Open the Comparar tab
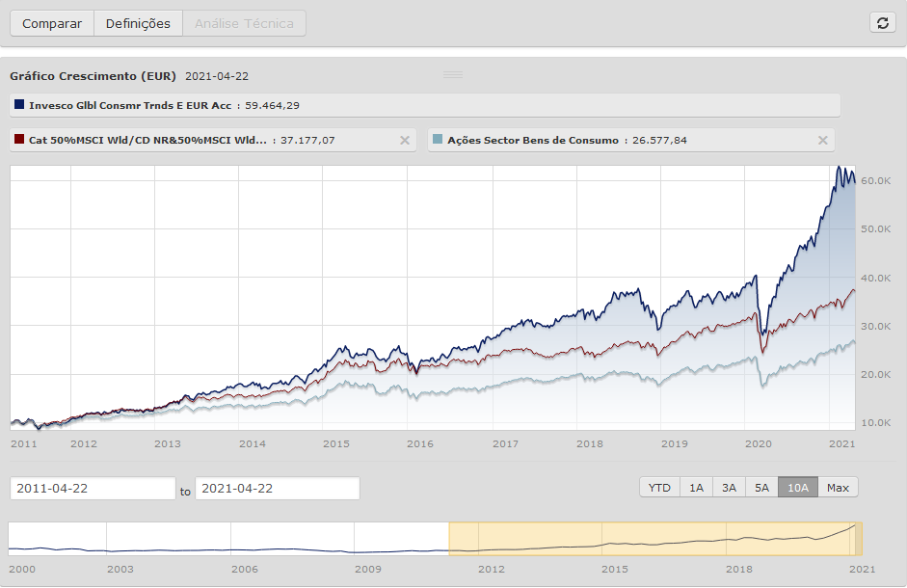This screenshot has height=588, width=907. (x=52, y=23)
